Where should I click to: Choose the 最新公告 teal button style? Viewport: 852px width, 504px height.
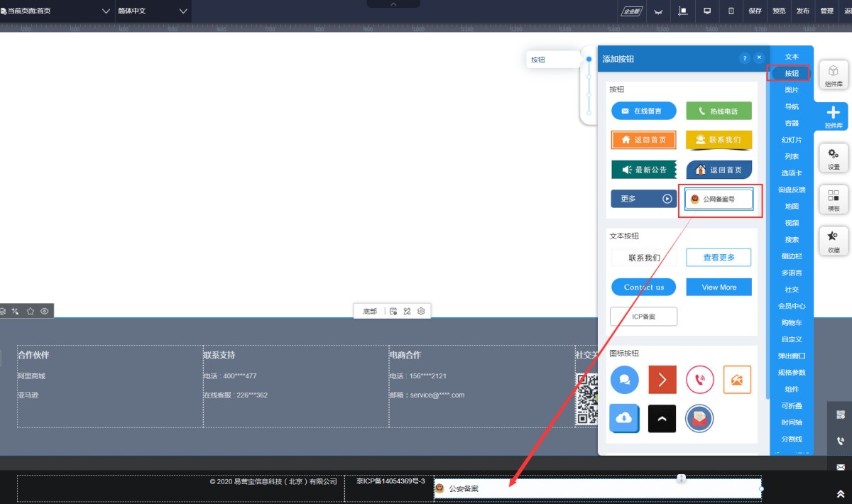[644, 170]
